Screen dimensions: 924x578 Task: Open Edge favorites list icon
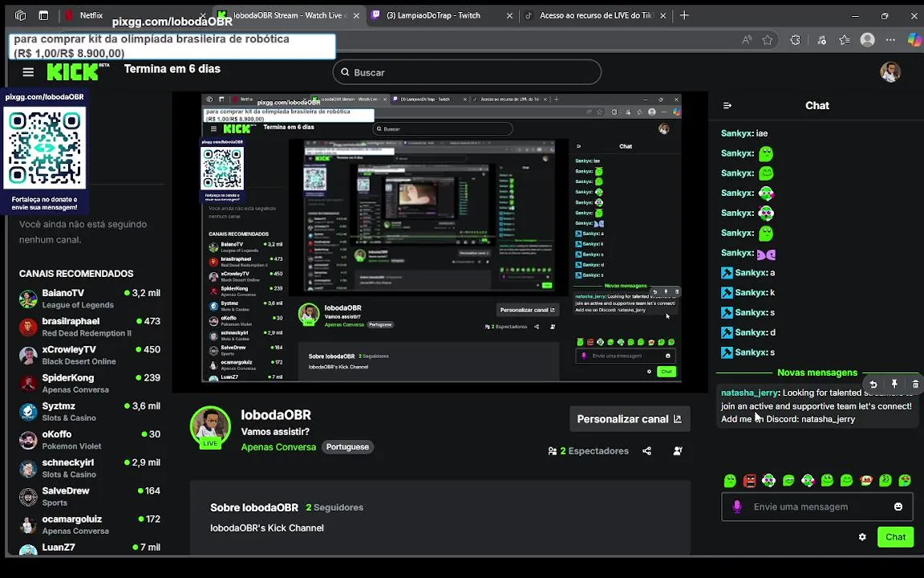[845, 40]
